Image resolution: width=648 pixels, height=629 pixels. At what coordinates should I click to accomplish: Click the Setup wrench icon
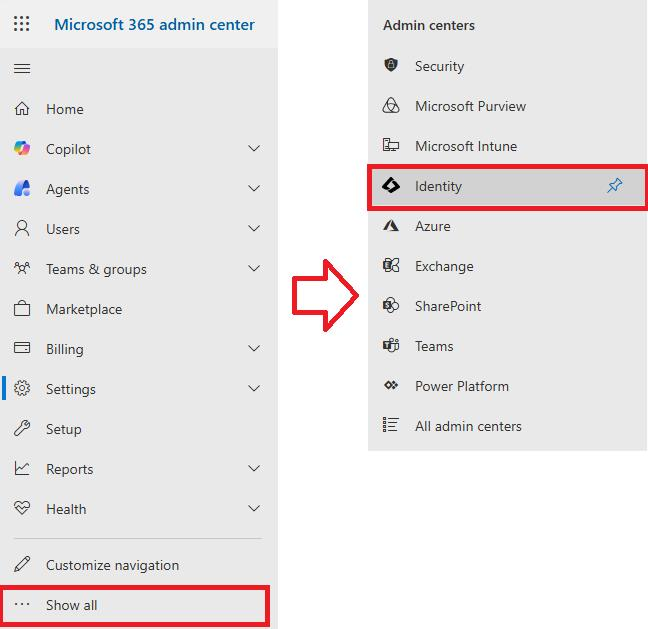22,428
